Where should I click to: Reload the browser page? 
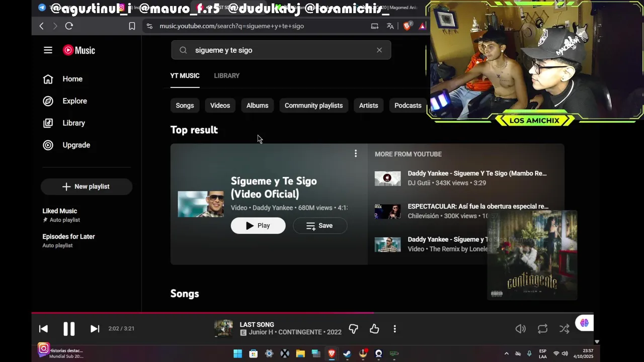pos(69,26)
